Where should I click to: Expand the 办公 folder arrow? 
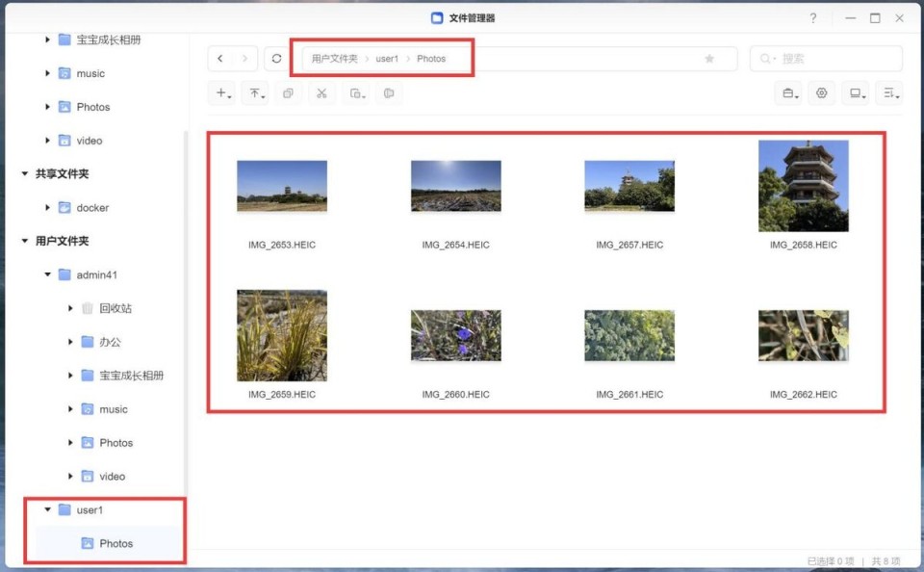click(x=70, y=342)
